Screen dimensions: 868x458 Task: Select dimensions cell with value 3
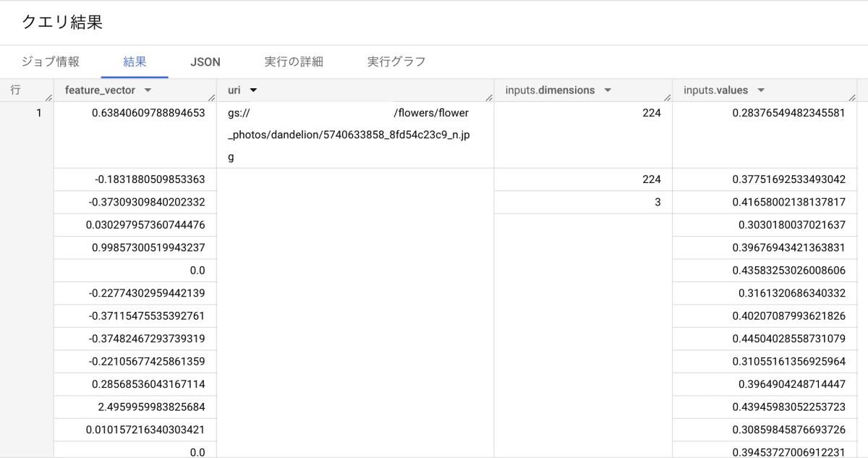tap(584, 203)
